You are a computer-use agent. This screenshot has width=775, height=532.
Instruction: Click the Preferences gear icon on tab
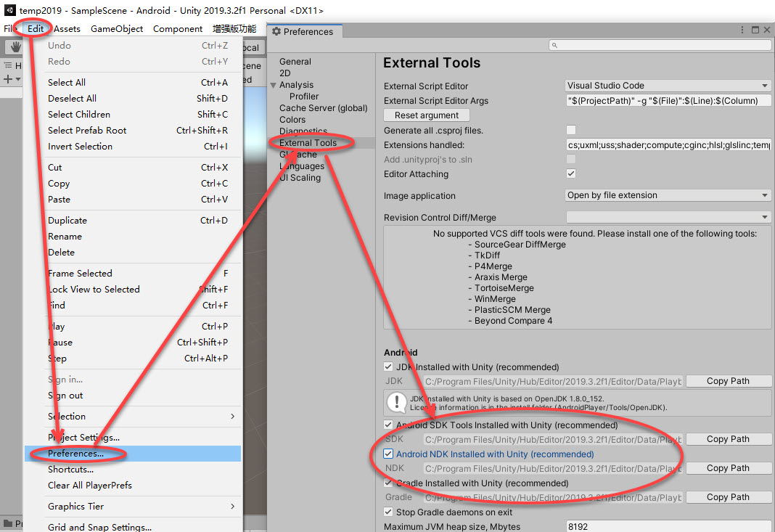(276, 31)
